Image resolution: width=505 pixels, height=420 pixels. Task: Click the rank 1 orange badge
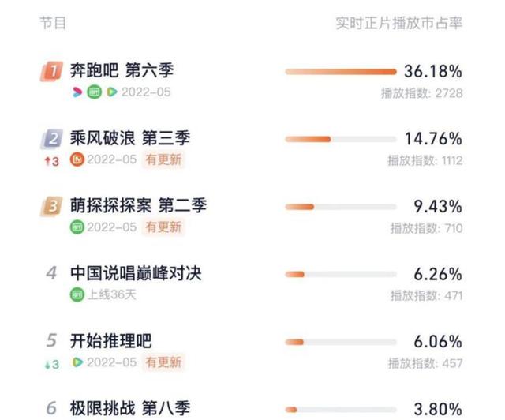click(51, 71)
